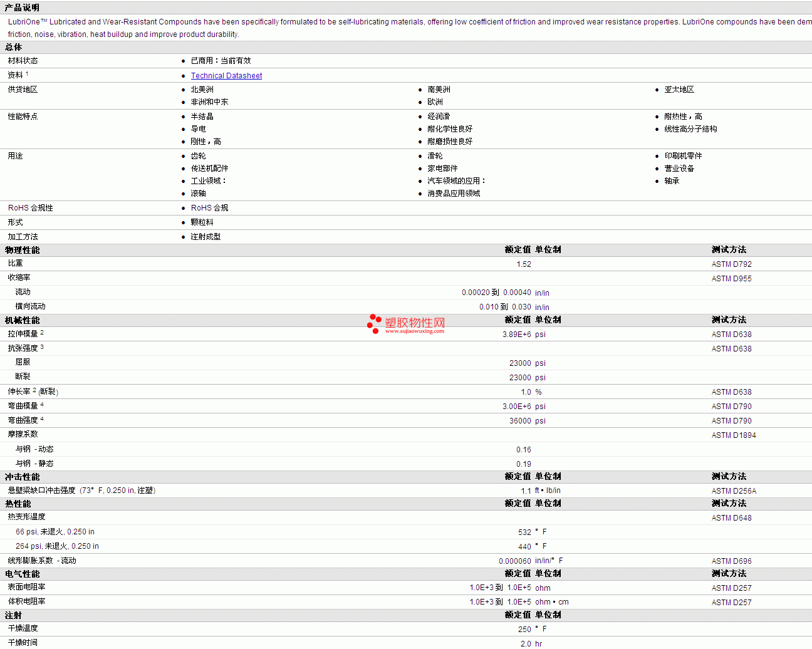The width and height of the screenshot is (812, 649).
Task: Select the 营业设备 application entry
Action: point(679,169)
